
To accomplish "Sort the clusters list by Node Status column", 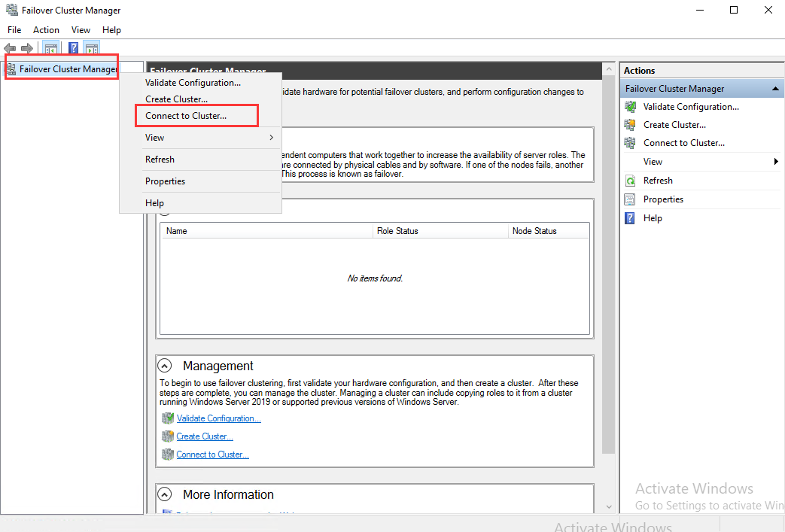I will point(548,231).
